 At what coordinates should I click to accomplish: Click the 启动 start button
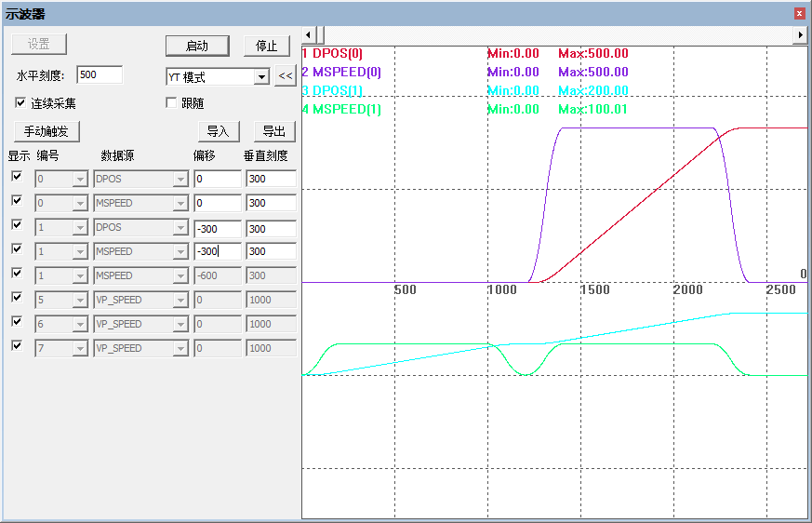[x=197, y=46]
